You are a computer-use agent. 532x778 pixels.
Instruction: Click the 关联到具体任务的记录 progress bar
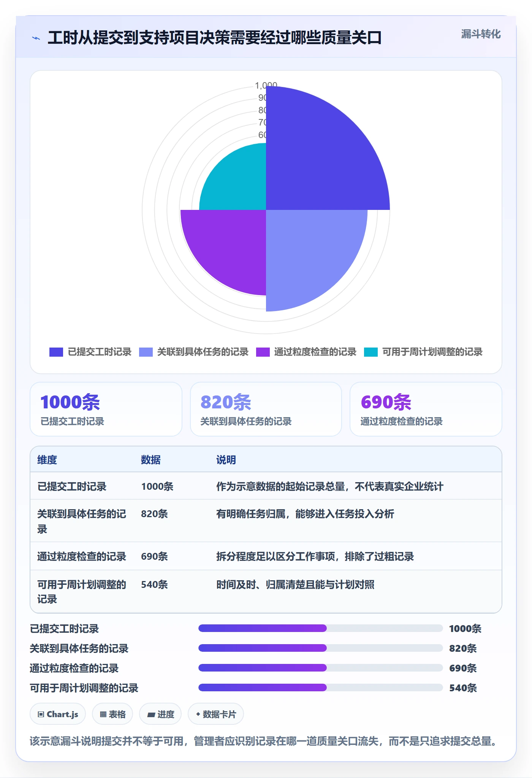(320, 648)
